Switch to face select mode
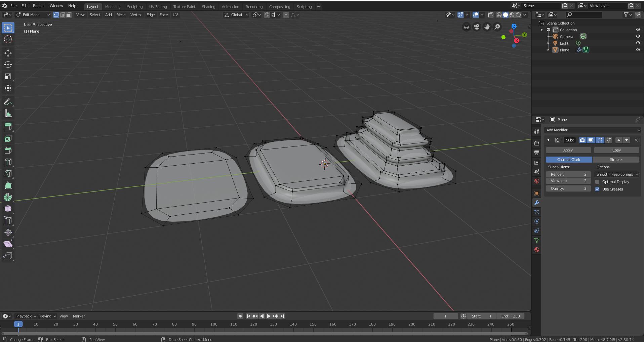Image resolution: width=644 pixels, height=342 pixels. click(69, 15)
